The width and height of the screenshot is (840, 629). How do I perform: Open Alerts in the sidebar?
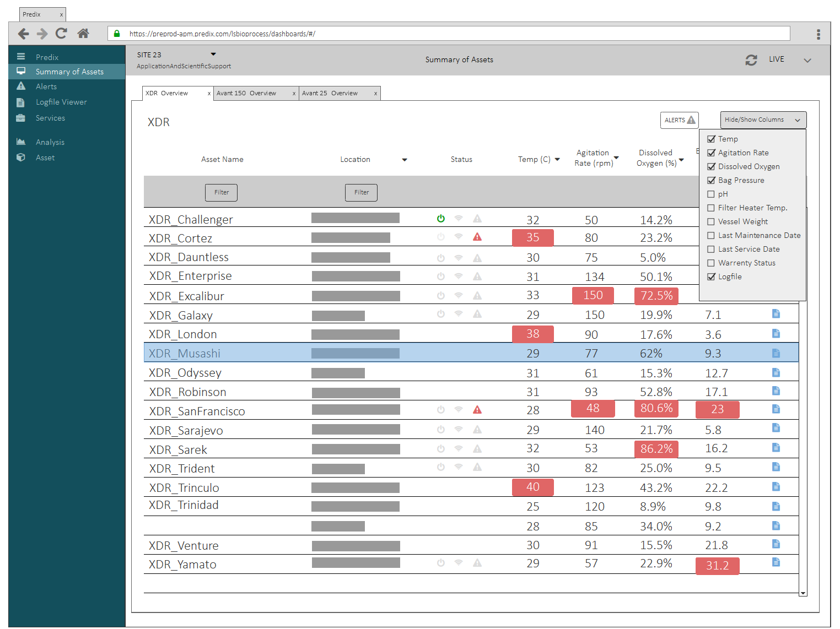[x=46, y=86]
